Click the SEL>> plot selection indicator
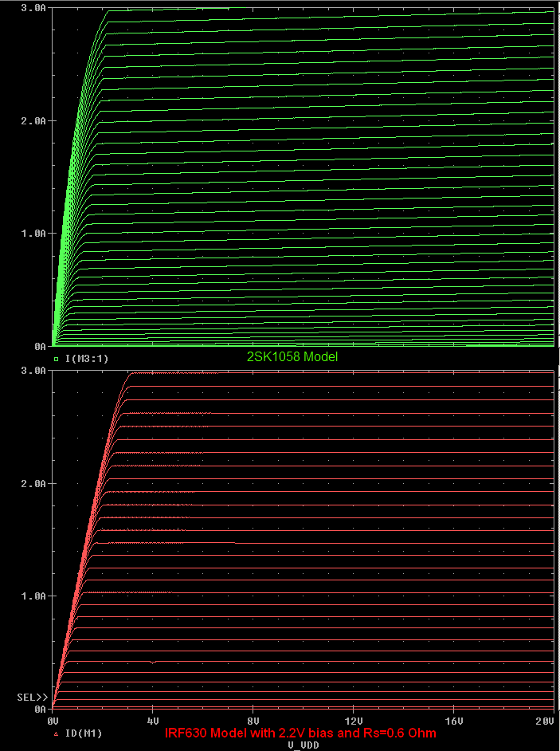 click(32, 696)
